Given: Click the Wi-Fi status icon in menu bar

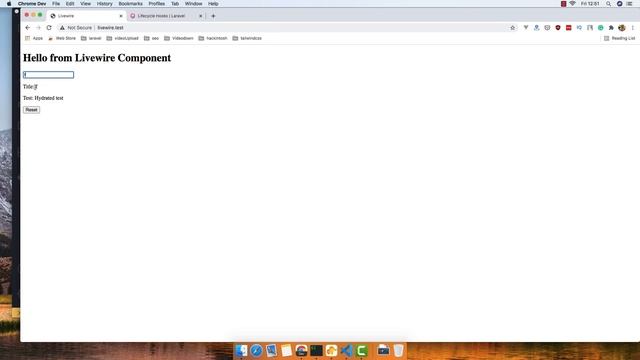Looking at the screenshot, I should tap(572, 4).
